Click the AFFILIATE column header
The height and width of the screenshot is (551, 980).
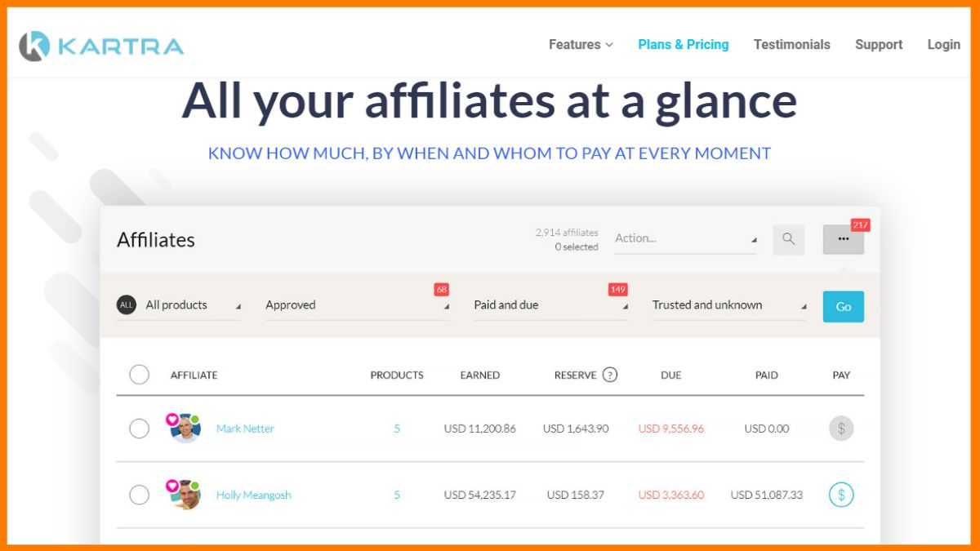194,375
